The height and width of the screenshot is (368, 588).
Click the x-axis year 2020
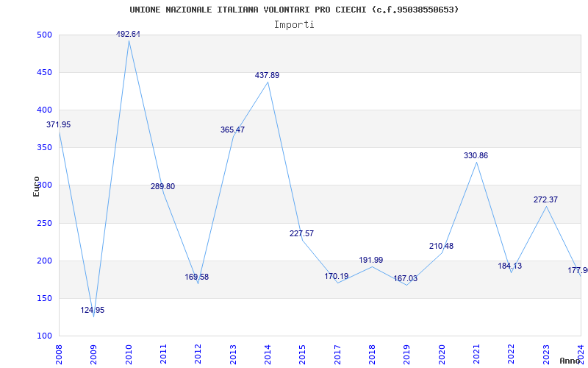[442, 354]
